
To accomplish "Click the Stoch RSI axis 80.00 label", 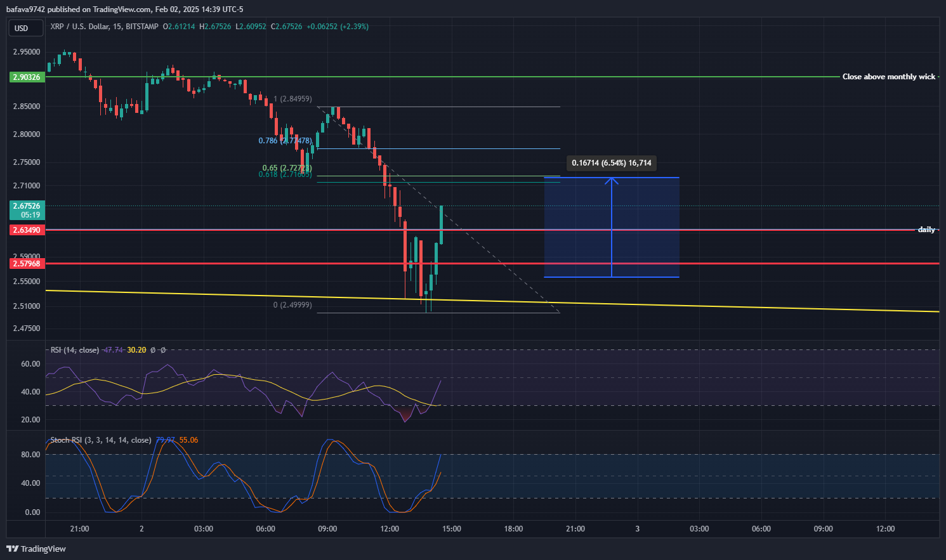I will point(30,455).
